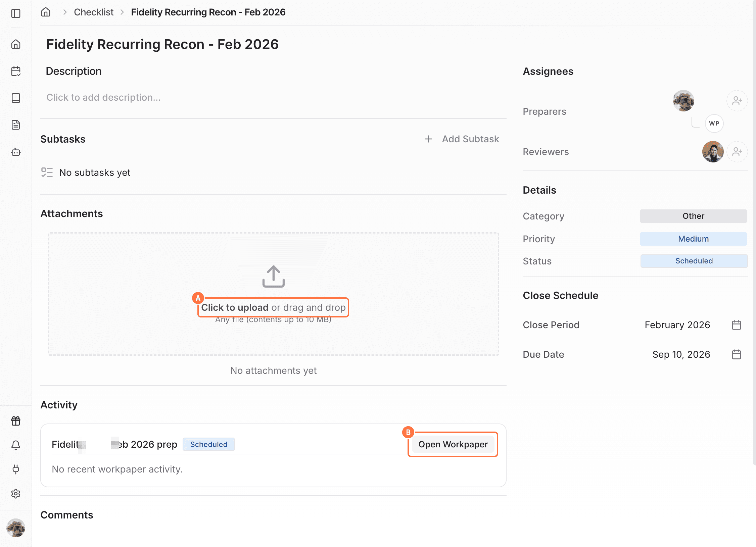This screenshot has height=547, width=756.
Task: Click the No recent workpaper activity text
Action: point(117,469)
